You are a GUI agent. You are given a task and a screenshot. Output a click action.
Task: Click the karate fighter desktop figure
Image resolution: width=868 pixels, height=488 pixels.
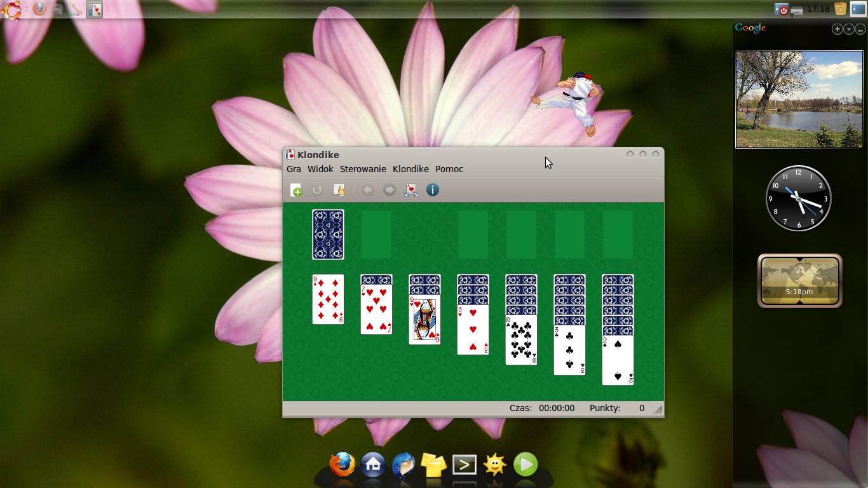tap(566, 103)
